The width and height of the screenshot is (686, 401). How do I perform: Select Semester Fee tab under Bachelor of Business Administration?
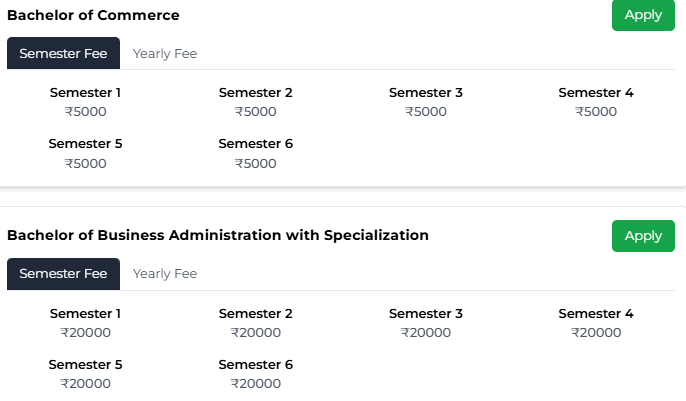[x=63, y=274]
